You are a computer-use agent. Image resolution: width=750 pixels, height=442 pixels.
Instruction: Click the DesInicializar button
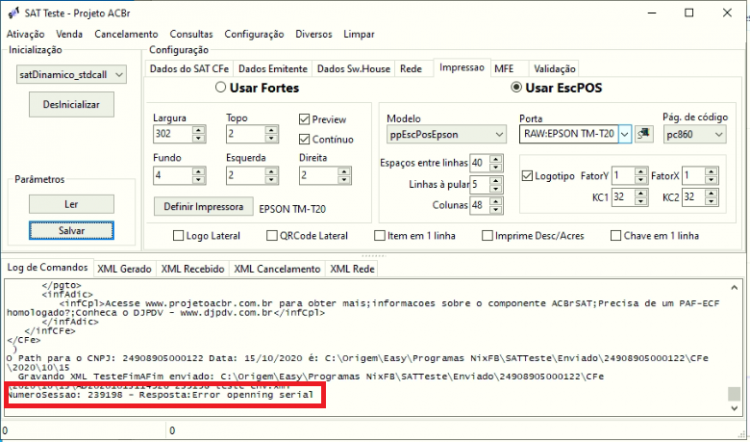coord(71,104)
